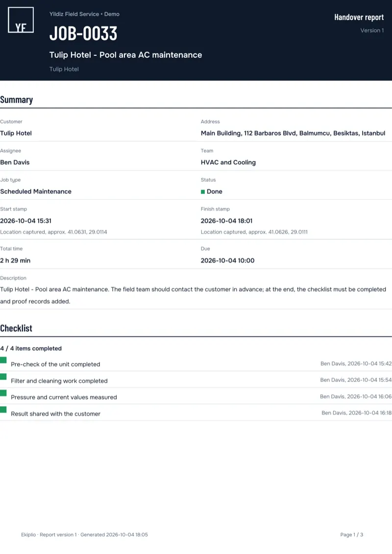Image resolution: width=392 pixels, height=554 pixels.
Task: Click the green Done status indicator square
Action: pyautogui.click(x=203, y=192)
